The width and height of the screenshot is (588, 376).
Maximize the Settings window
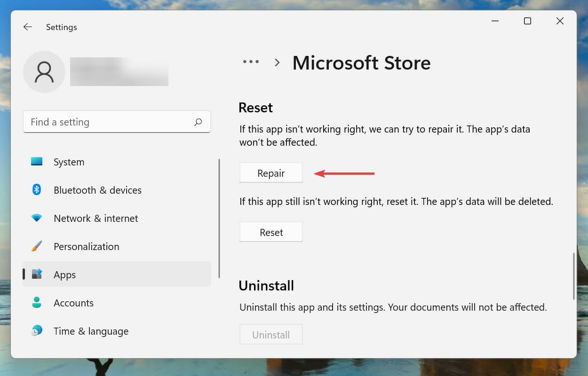point(527,21)
